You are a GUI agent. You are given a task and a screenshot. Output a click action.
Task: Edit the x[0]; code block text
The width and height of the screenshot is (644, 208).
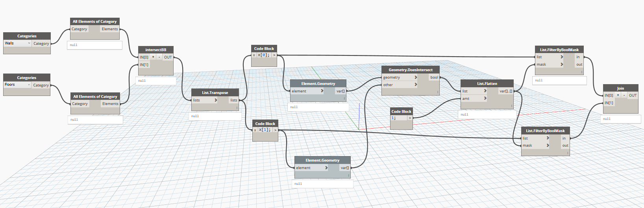264,55
